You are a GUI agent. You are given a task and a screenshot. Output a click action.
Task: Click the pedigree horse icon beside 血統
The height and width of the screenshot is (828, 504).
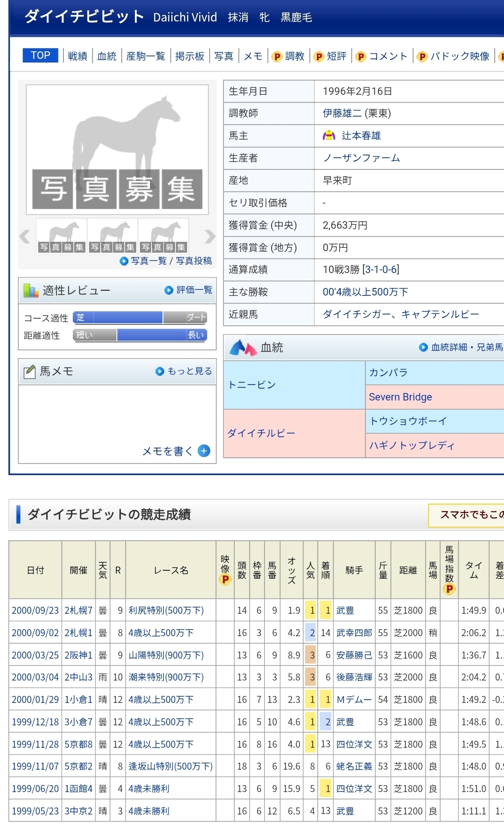point(243,348)
